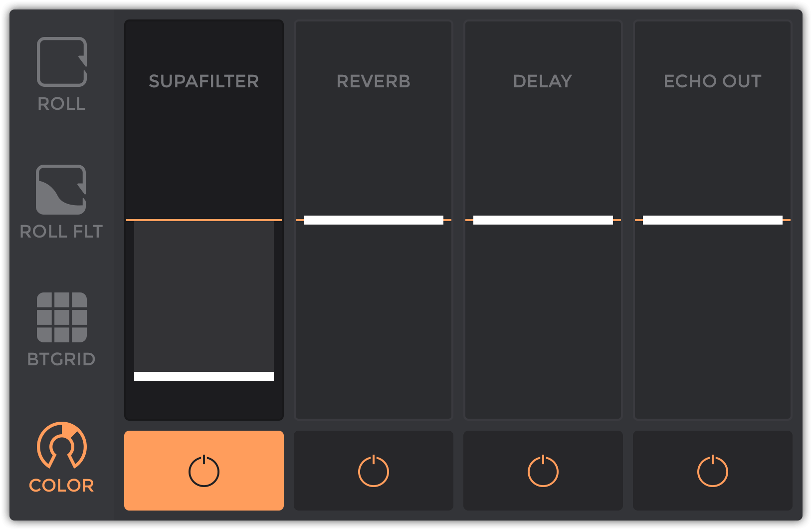Enable the Echo Out power button
The image size is (812, 530).
point(713,471)
